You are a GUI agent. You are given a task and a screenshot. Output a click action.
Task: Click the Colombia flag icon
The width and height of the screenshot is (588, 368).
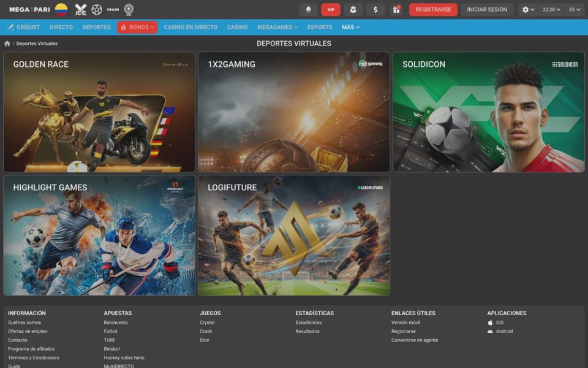coord(61,9)
